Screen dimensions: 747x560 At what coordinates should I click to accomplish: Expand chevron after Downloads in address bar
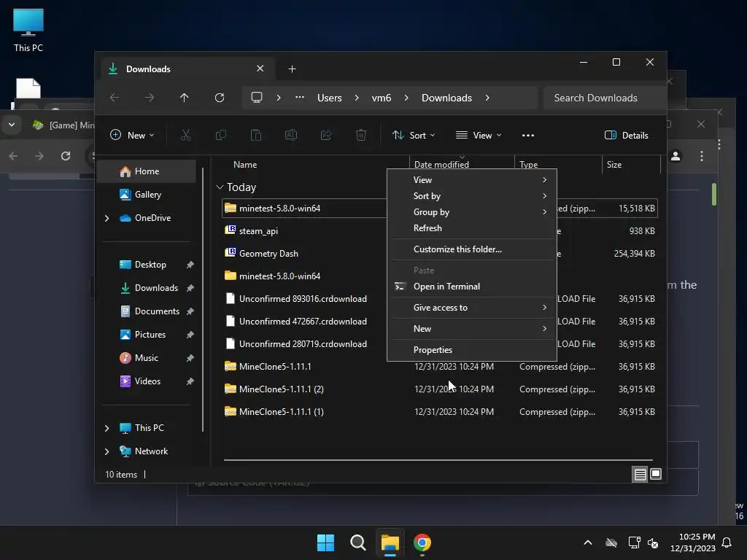487,98
